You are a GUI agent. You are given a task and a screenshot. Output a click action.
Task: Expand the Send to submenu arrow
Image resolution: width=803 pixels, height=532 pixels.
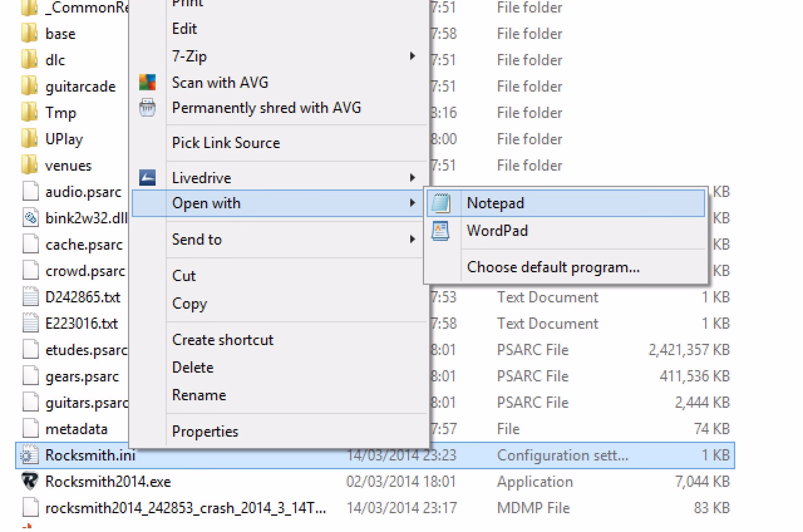(412, 239)
